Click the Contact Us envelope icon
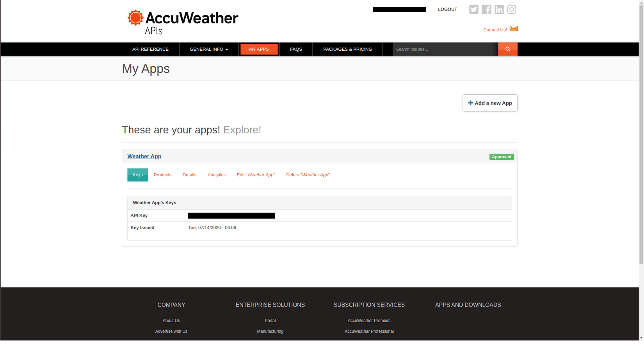The image size is (644, 353). 514,28
